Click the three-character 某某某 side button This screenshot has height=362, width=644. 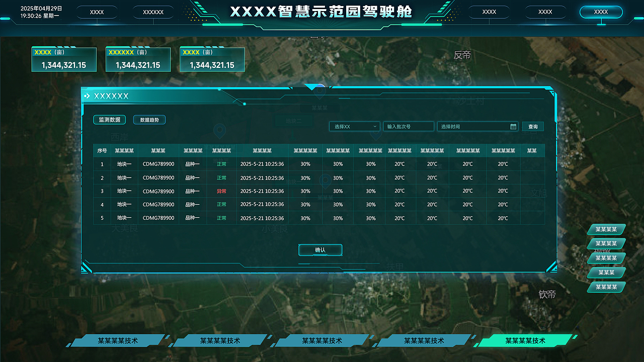point(606,273)
